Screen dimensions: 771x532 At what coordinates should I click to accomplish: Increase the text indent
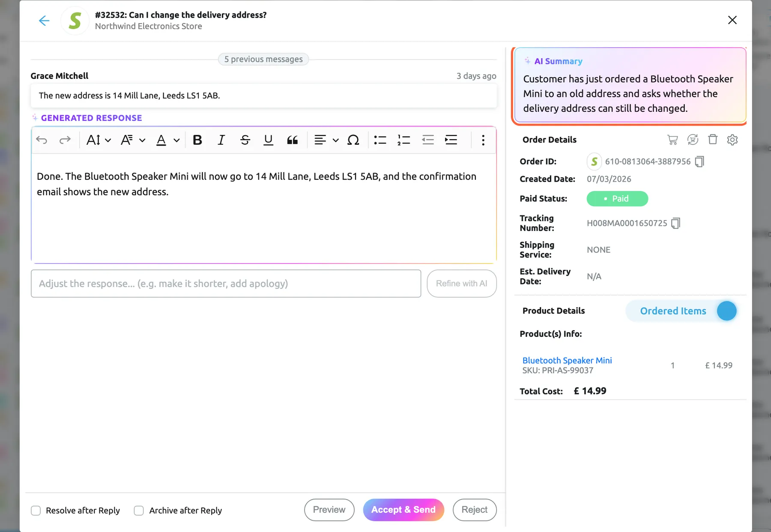pos(451,140)
